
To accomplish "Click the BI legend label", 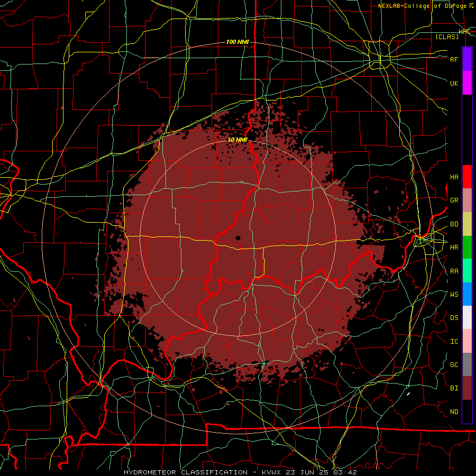I will click(x=454, y=388).
